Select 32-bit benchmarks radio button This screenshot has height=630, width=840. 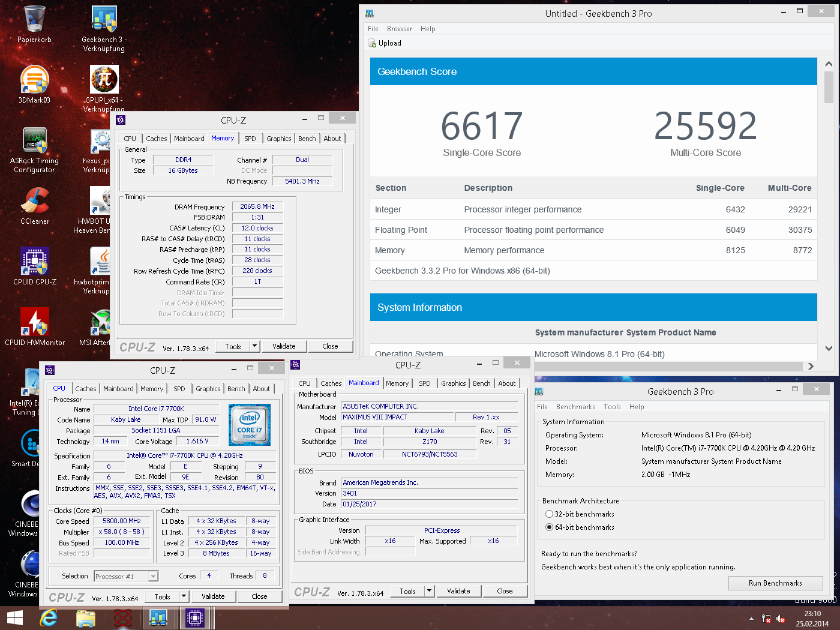coord(549,514)
